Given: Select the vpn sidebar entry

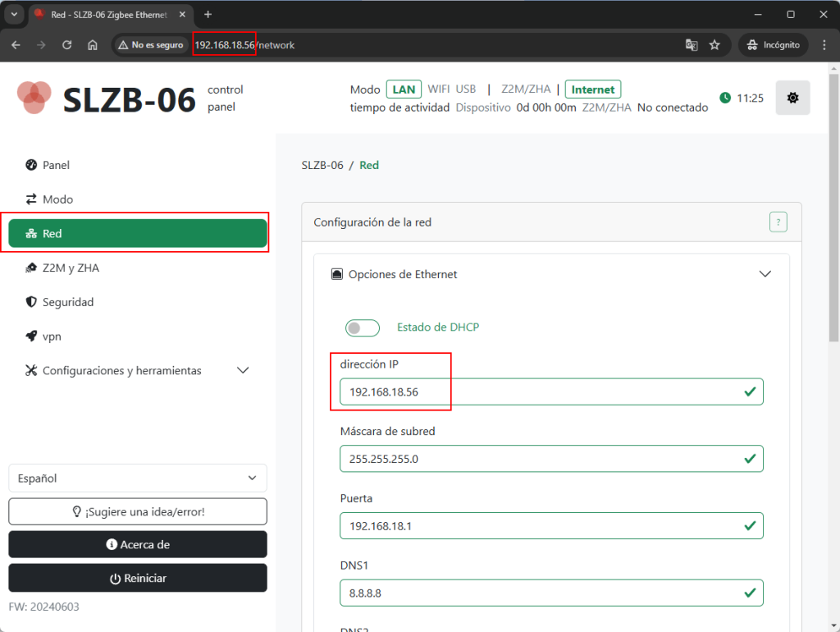Looking at the screenshot, I should (52, 337).
